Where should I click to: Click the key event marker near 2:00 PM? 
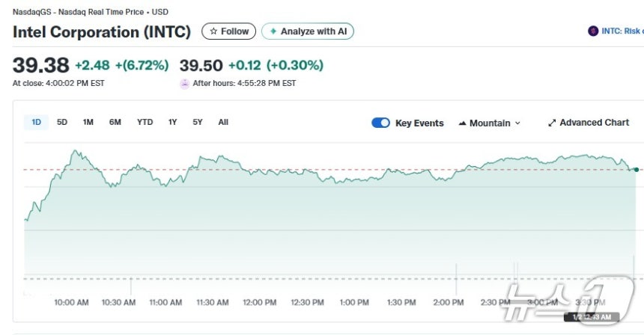coord(457,278)
